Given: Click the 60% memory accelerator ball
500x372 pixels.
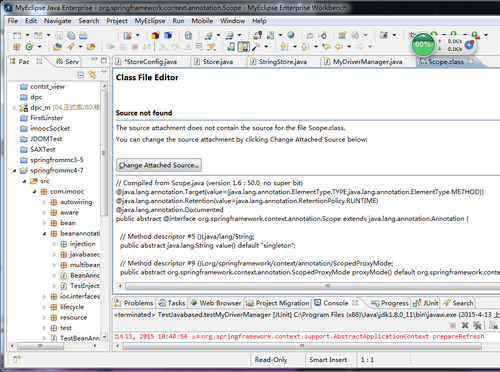Looking at the screenshot, I should click(x=423, y=44).
